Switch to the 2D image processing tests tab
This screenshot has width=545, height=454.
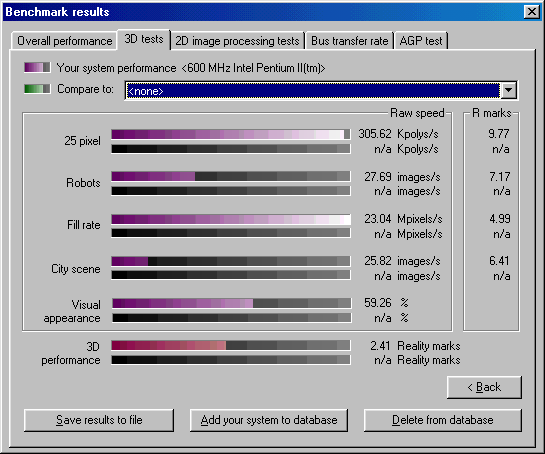coord(237,41)
